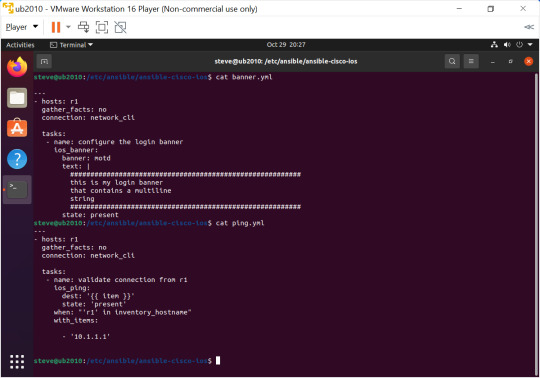Open the Help icon in dock
540x378 pixels.
17,159
